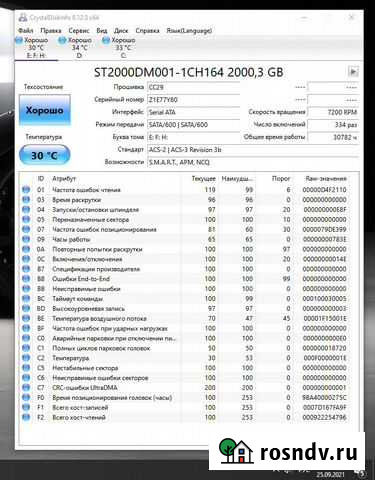Click the features field S.M.A.R.T., APM, NCQ
Image resolution: width=375 pixels, height=480 pixels.
click(x=253, y=162)
